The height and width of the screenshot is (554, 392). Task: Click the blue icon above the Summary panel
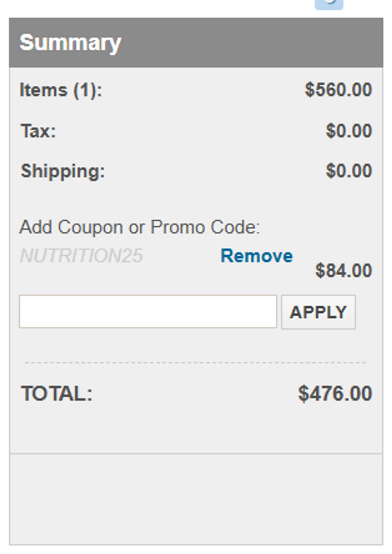328,4
